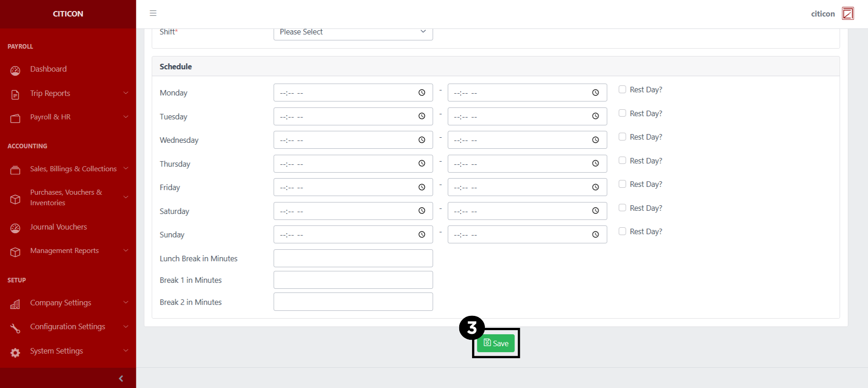868x388 pixels.
Task: Open Friday end time clock picker
Action: pyautogui.click(x=595, y=187)
